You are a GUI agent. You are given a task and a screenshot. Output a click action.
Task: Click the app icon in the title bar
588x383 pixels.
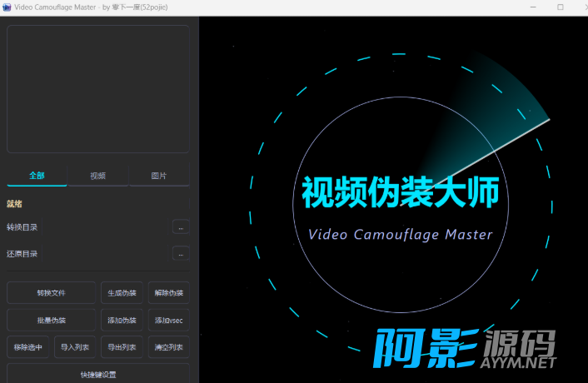tap(7, 7)
